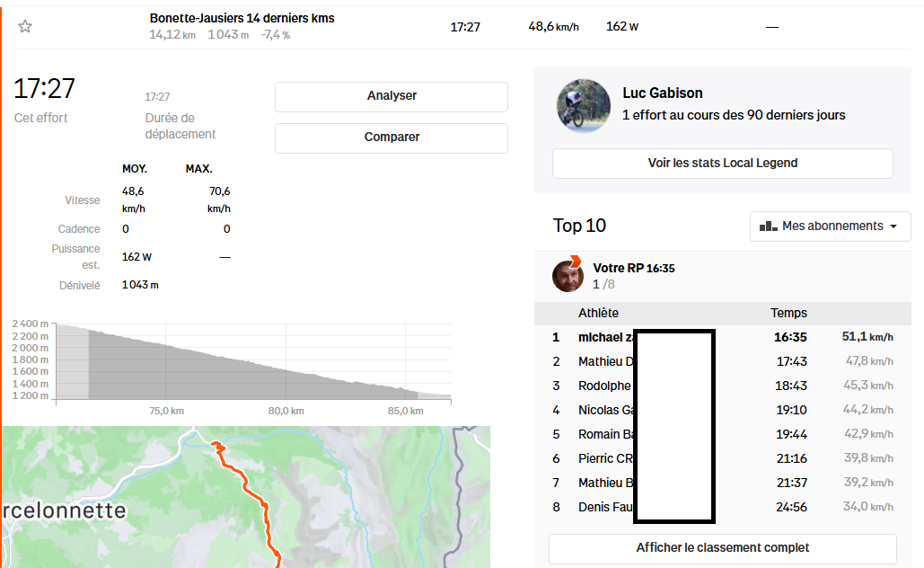Star the Bonette-Jausiers segment
Screen dimensions: 924x568
(x=25, y=27)
